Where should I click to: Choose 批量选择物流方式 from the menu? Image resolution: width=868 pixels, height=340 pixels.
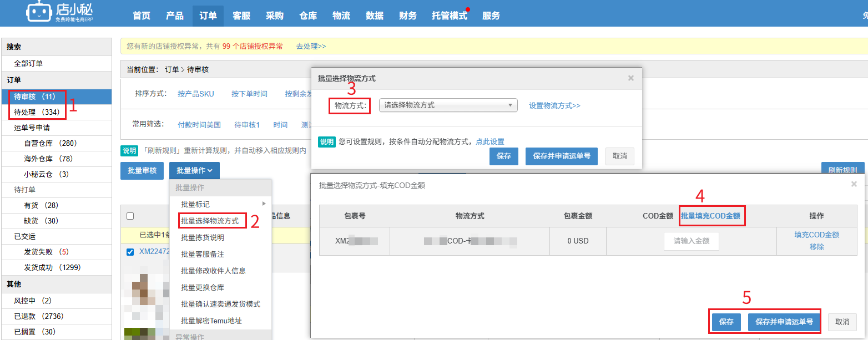(210, 221)
